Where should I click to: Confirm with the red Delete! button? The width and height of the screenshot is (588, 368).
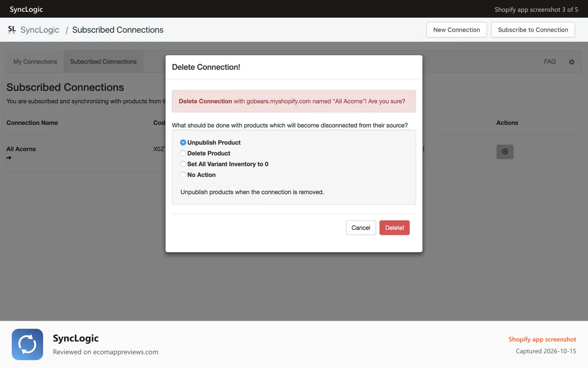click(394, 228)
